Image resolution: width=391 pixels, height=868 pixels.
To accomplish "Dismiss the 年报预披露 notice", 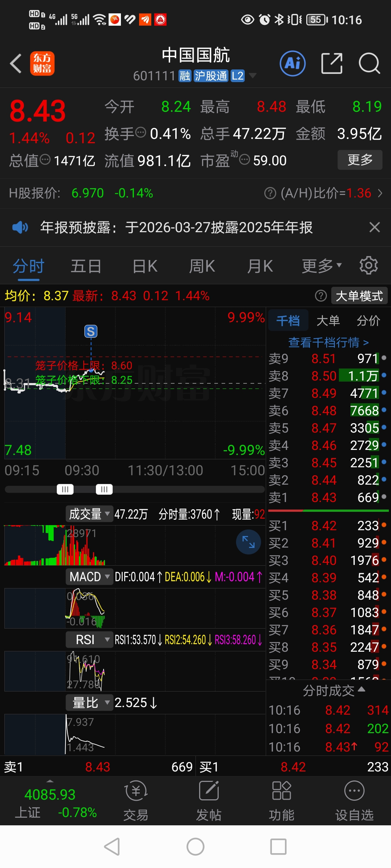I will 374,227.
